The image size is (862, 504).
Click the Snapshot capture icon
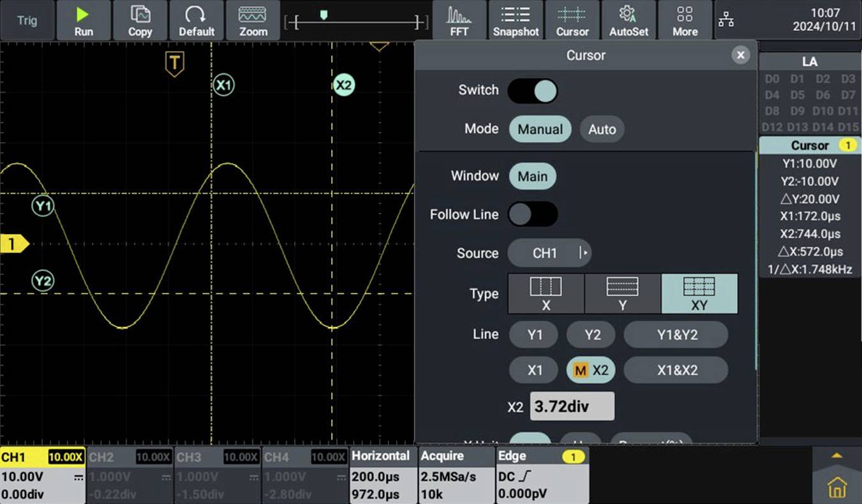pyautogui.click(x=515, y=20)
